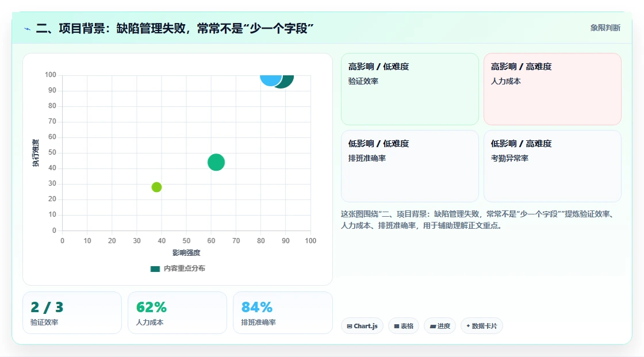Click the 84% 排班准确率 stat card
The height and width of the screenshot is (357, 644).
tap(282, 313)
